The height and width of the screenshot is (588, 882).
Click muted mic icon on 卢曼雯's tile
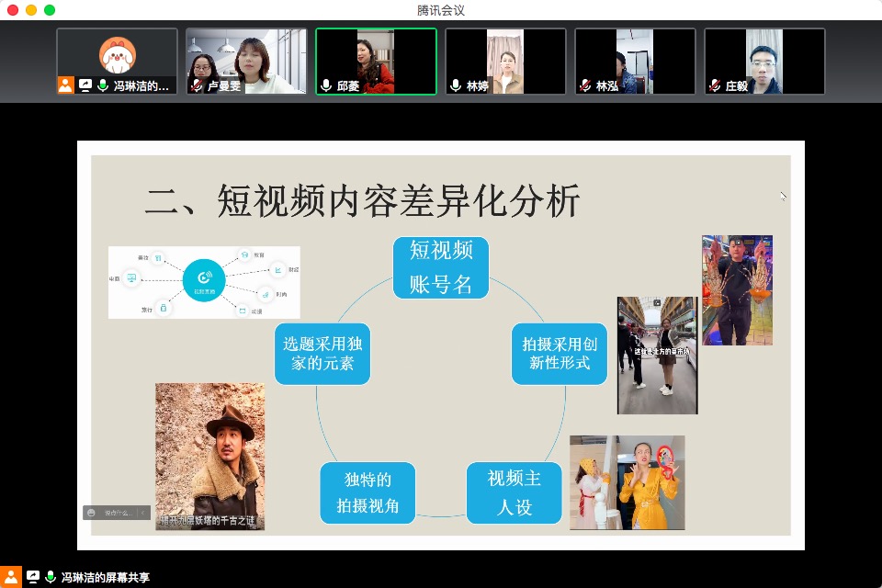(196, 85)
